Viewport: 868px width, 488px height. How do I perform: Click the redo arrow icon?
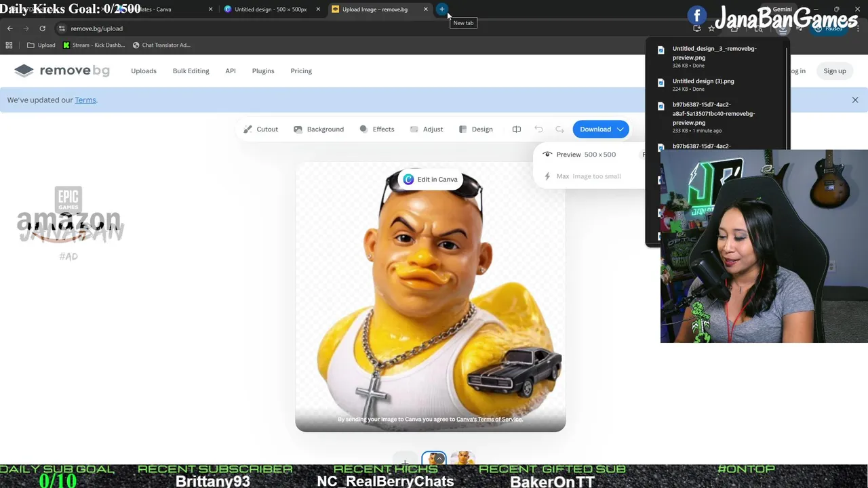(x=559, y=129)
